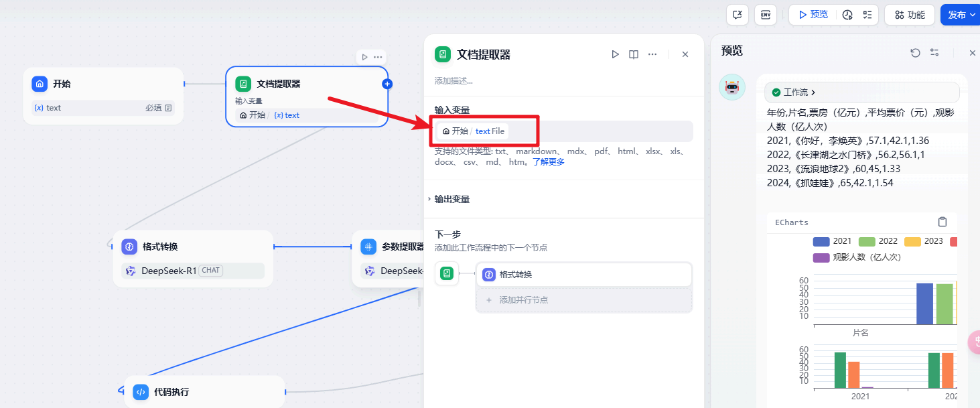Click the 代码执行 code icon
This screenshot has height=408, width=980.
(x=141, y=392)
